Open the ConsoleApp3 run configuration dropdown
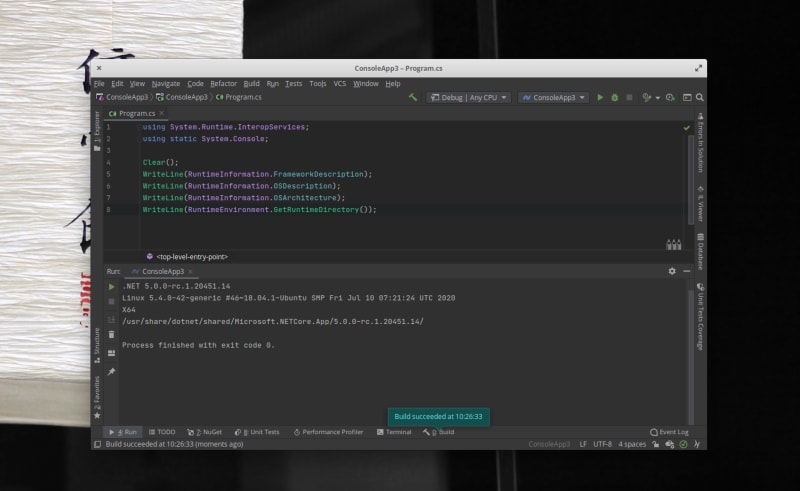This screenshot has width=800, height=491. coord(554,97)
